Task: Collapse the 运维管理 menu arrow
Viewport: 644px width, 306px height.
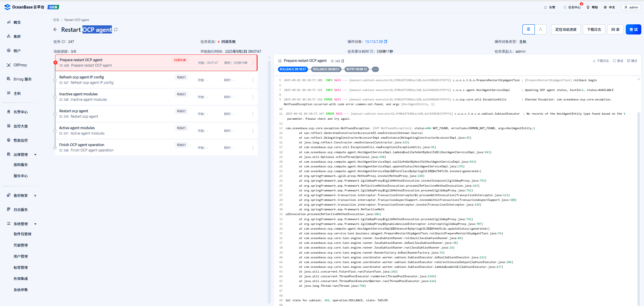Action: pyautogui.click(x=35, y=155)
